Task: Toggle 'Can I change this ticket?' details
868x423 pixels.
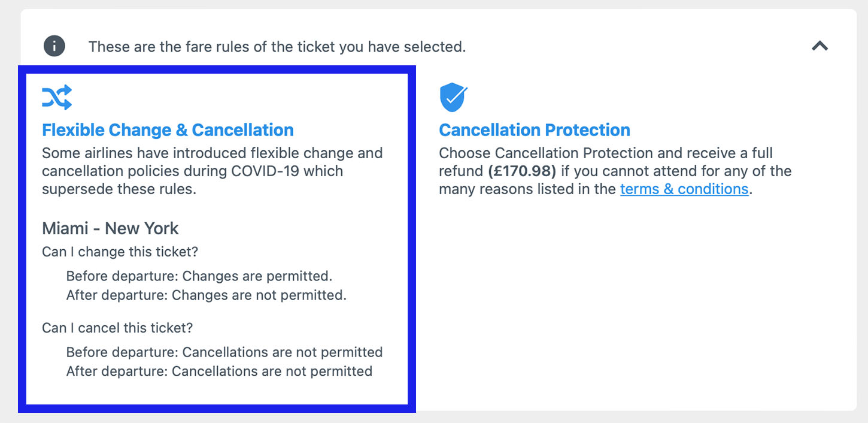Action: coord(119,252)
